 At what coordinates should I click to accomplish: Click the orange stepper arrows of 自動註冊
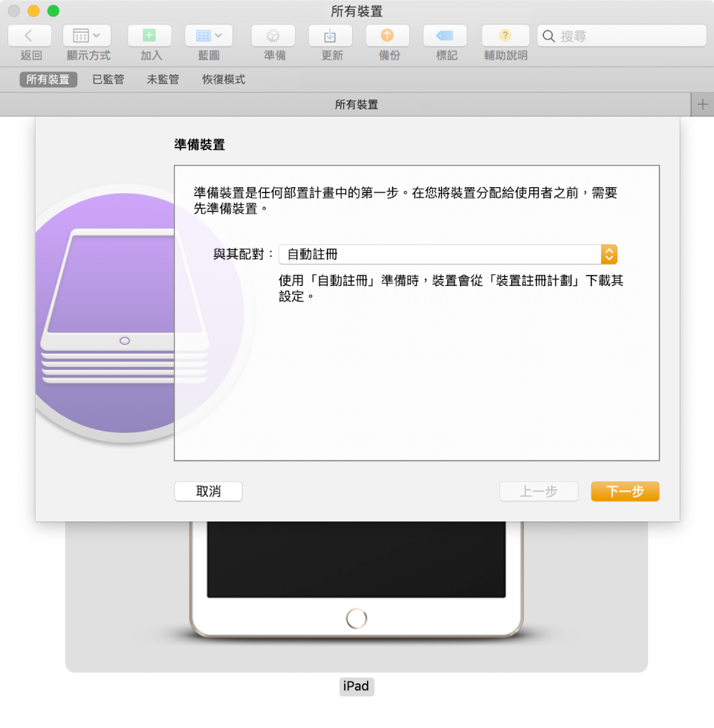tap(609, 254)
